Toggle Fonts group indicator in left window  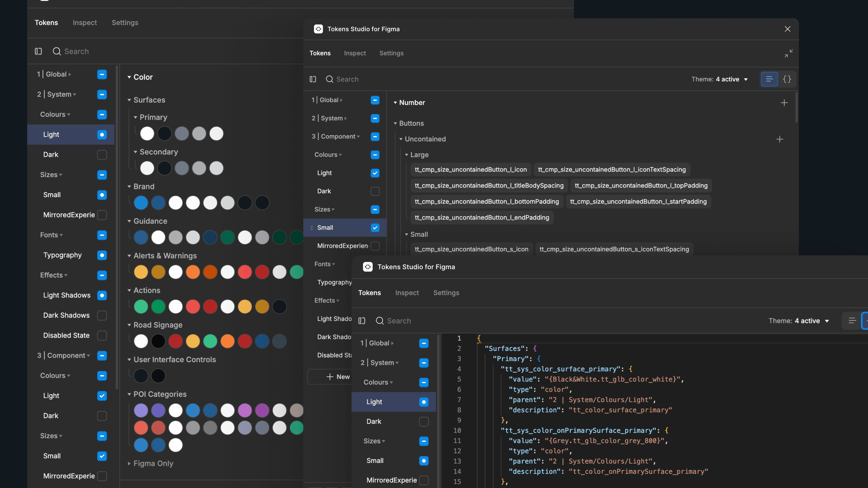102,235
